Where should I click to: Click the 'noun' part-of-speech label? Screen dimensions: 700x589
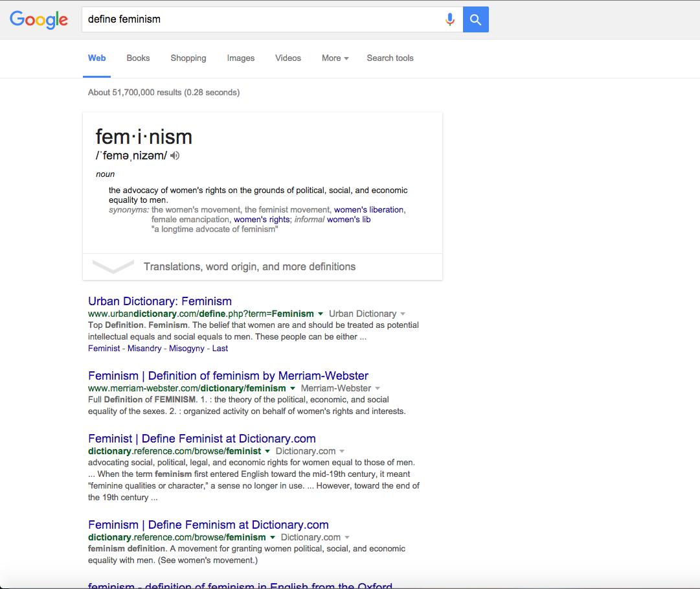coord(106,174)
